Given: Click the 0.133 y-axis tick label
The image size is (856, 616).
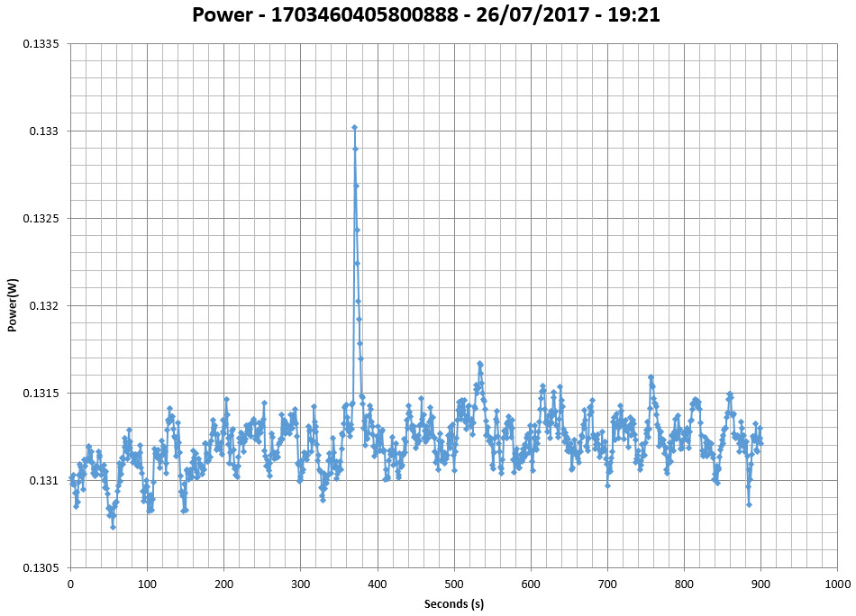Looking at the screenshot, I should (x=42, y=131).
